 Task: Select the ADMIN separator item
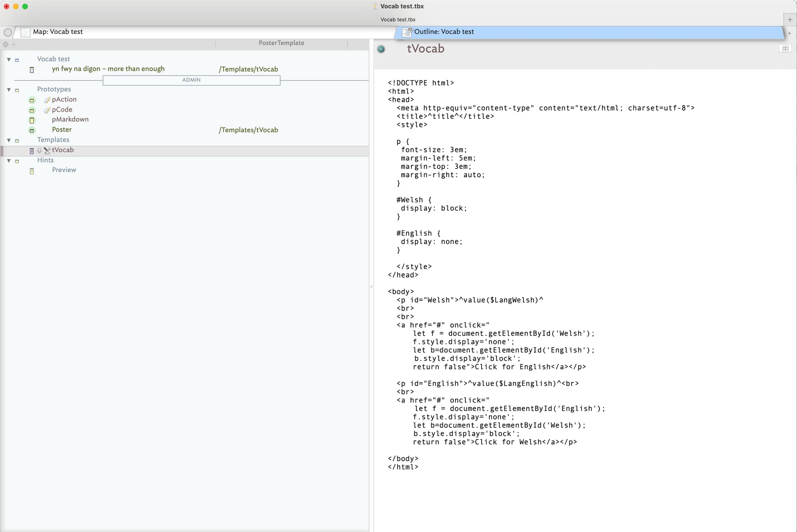(191, 80)
